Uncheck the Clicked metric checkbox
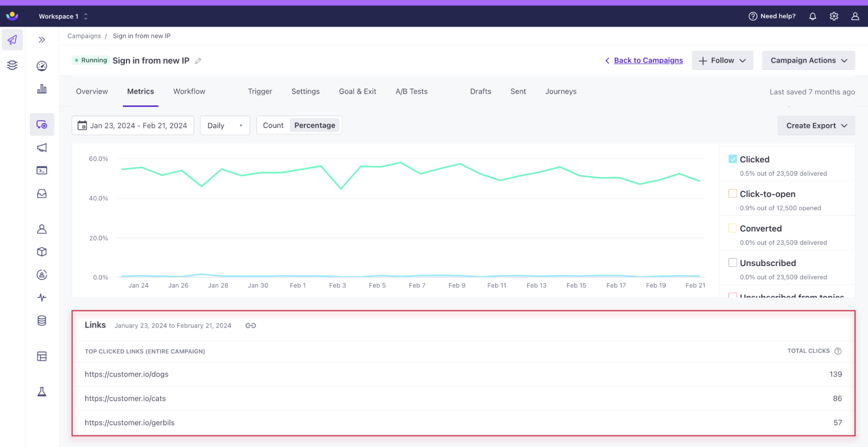This screenshot has height=447, width=868. (733, 159)
